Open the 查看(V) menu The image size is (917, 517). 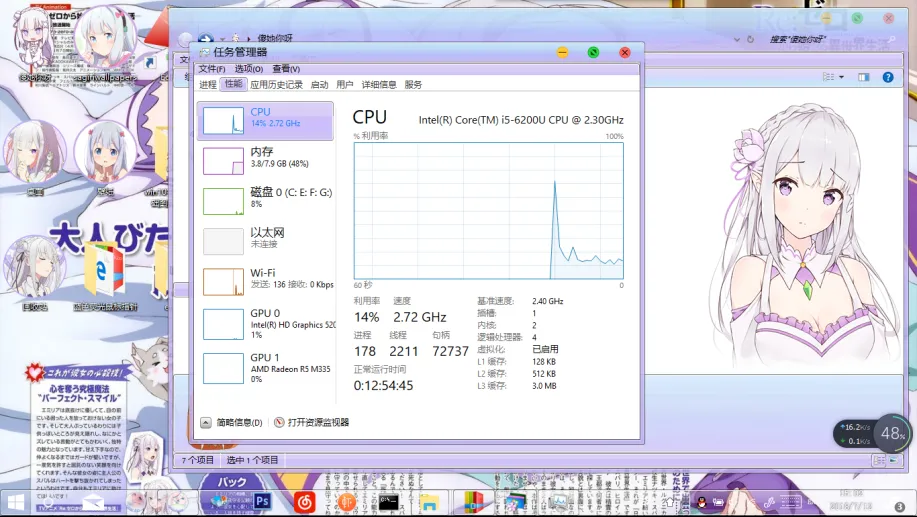pos(286,69)
